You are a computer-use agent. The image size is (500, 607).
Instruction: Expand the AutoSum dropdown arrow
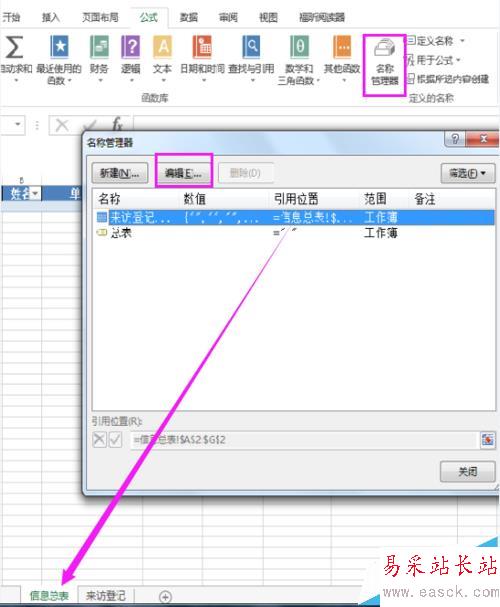point(16,81)
